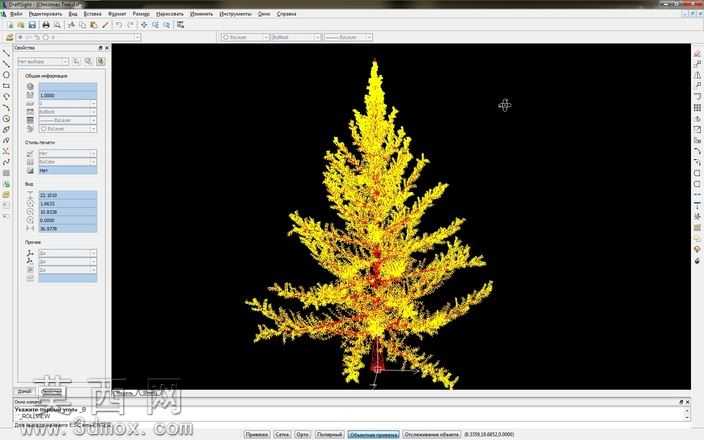Open the Справка menu
Screen dimensions: 704x440
(286, 14)
